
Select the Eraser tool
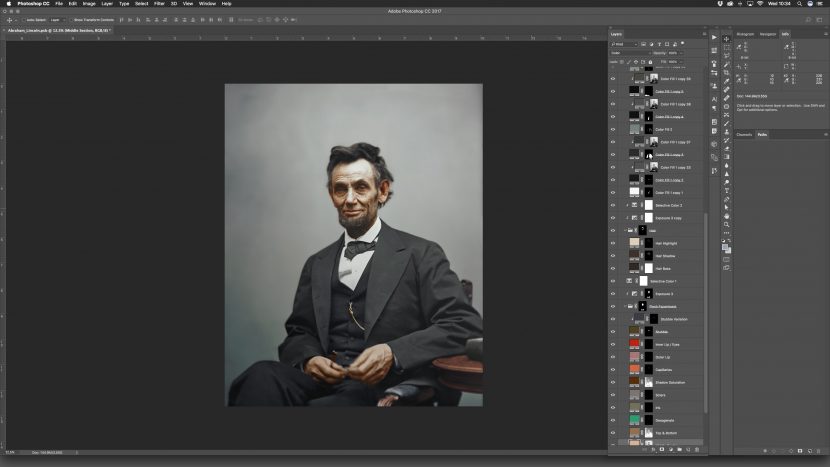coord(726,149)
